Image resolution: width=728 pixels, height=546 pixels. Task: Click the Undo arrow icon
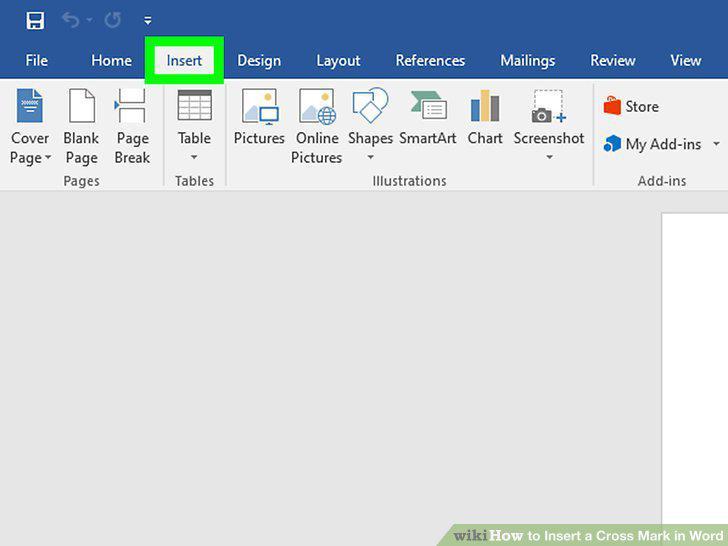pyautogui.click(x=71, y=20)
